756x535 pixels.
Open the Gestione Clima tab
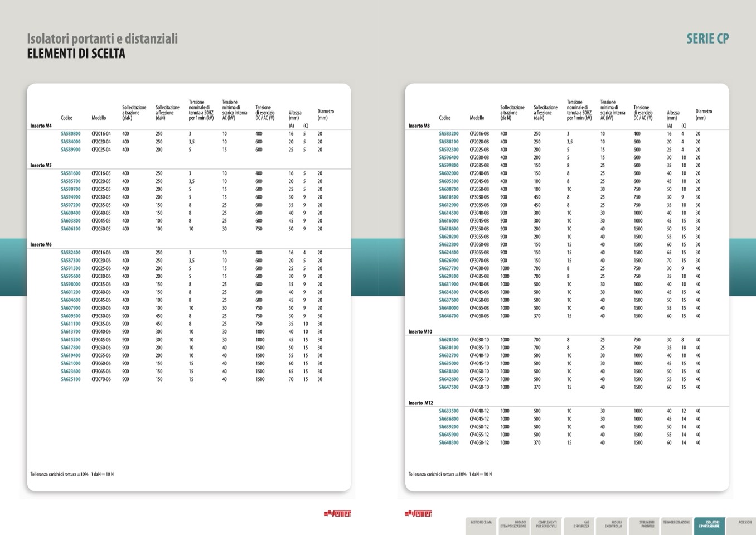coord(481,525)
